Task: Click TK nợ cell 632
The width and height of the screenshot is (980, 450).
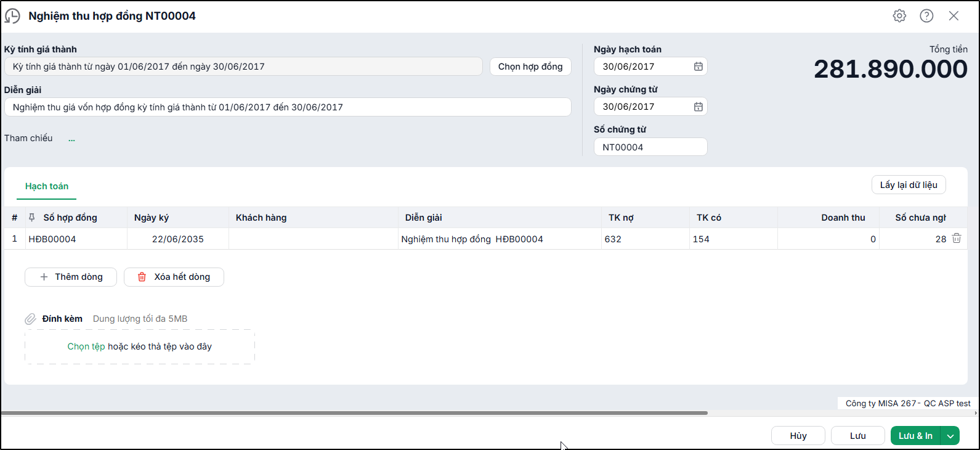Action: (x=646, y=239)
